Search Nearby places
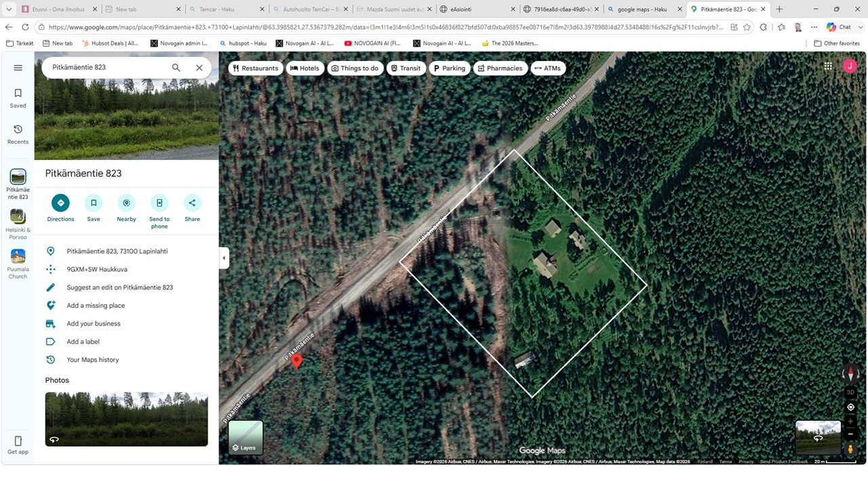 pos(126,208)
